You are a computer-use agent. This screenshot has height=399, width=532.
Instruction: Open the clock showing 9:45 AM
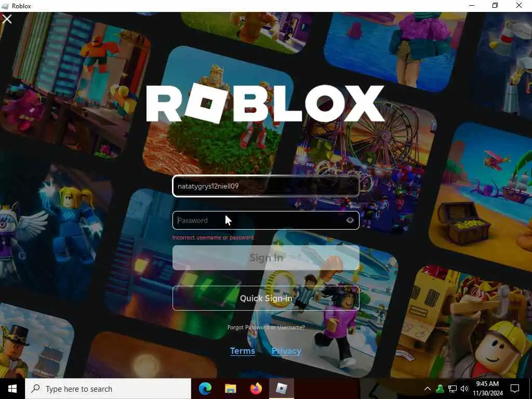[487, 389]
